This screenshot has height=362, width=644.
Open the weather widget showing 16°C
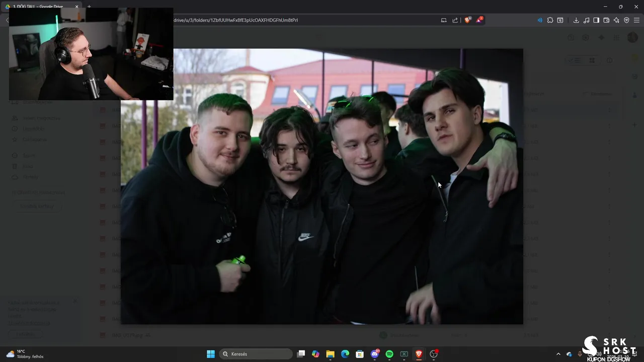25,354
